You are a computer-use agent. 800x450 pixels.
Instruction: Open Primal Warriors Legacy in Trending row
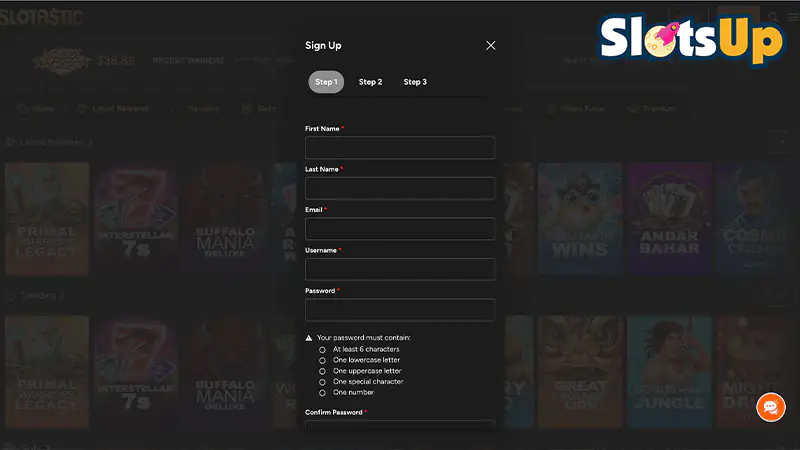pyautogui.click(x=47, y=372)
